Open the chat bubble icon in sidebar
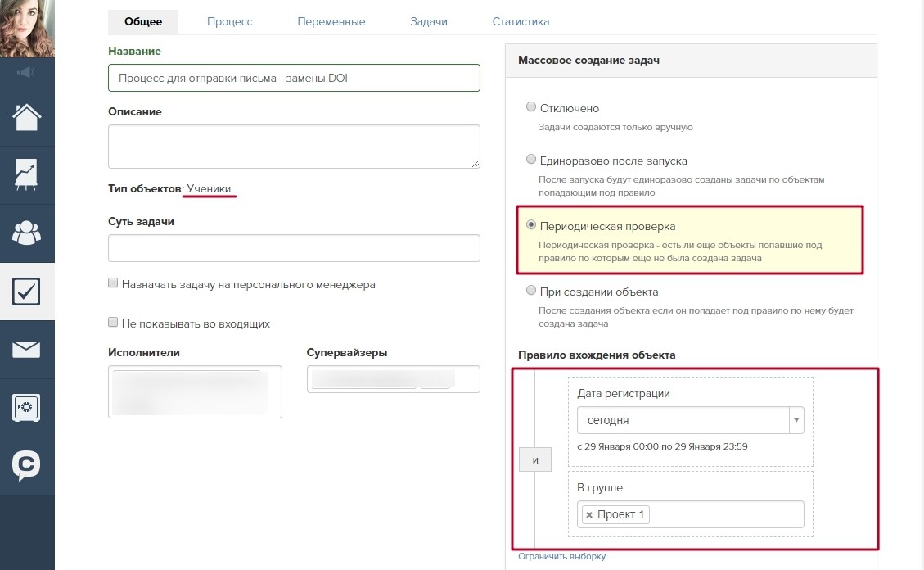The width and height of the screenshot is (924, 570). click(26, 466)
